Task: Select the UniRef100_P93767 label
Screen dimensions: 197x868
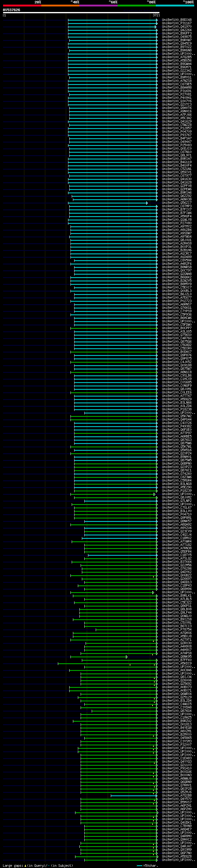Action: coord(177,135)
